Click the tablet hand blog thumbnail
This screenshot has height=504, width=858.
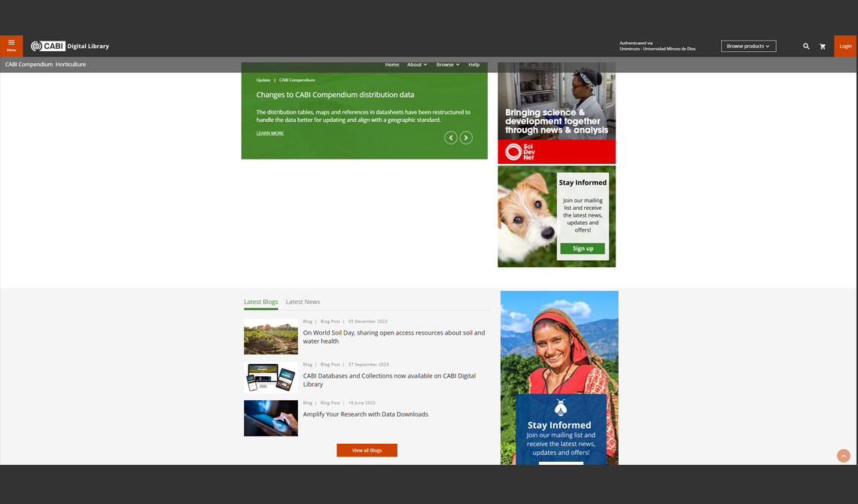[x=271, y=418]
